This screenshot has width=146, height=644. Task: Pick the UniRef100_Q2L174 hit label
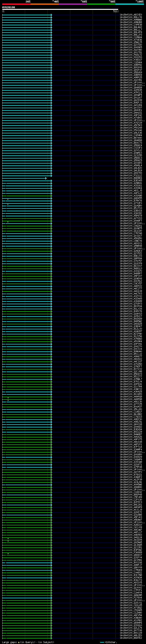click(131, 628)
